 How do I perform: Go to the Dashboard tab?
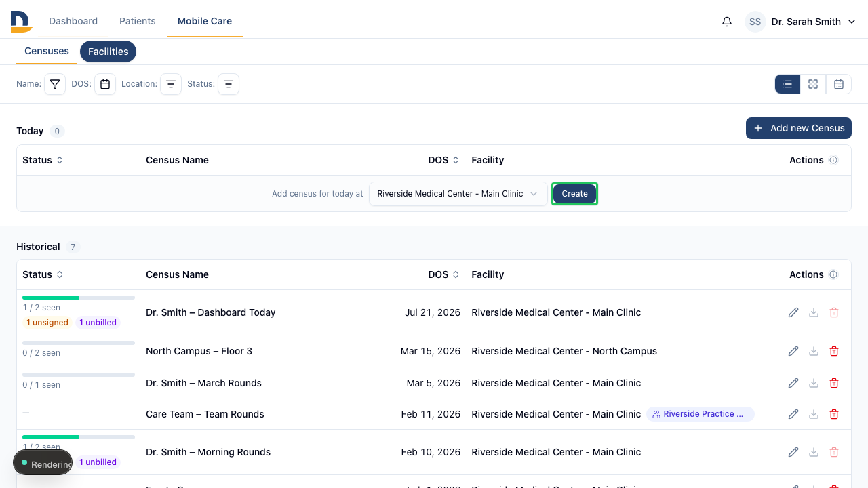pos(73,21)
